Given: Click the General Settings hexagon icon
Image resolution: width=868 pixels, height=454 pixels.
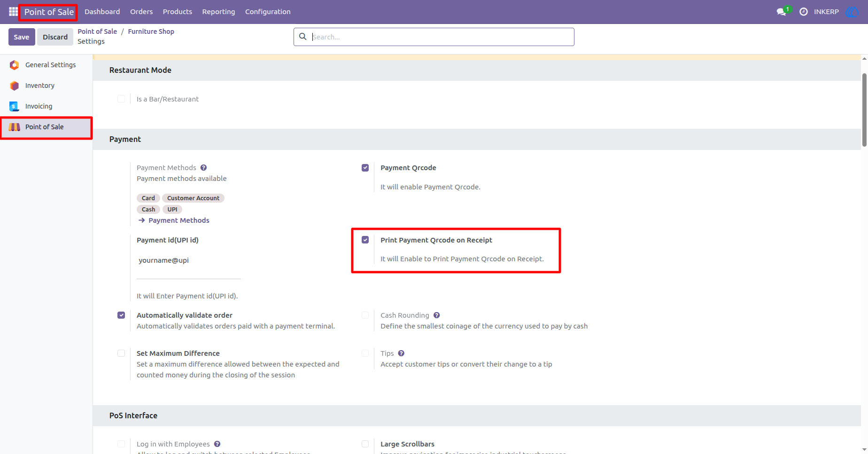Looking at the screenshot, I should click(x=15, y=65).
